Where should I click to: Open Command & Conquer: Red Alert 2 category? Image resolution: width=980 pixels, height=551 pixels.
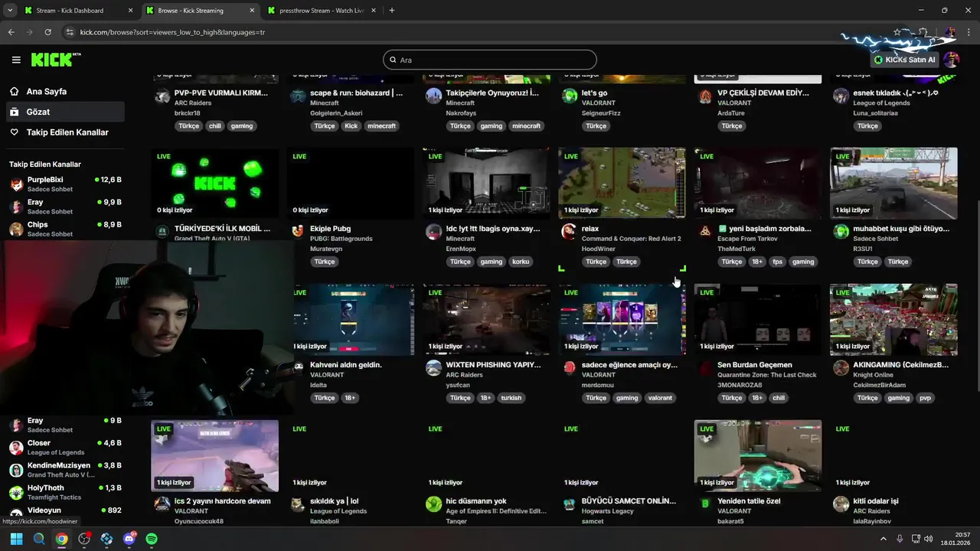(x=631, y=239)
